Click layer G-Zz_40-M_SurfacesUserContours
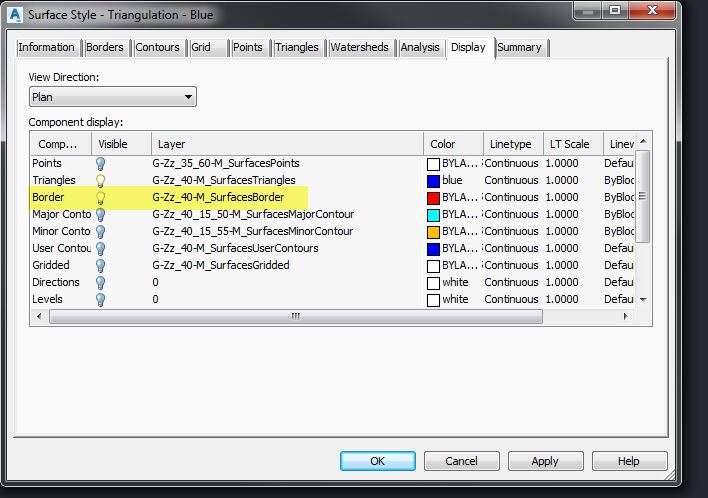 click(235, 248)
